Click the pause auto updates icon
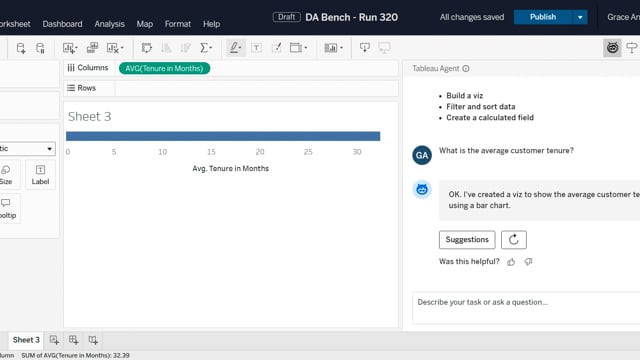The image size is (640, 360). (x=40, y=48)
